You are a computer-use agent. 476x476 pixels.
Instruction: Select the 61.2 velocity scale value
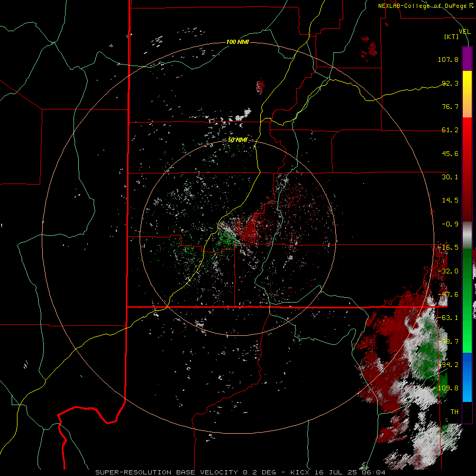[450, 130]
